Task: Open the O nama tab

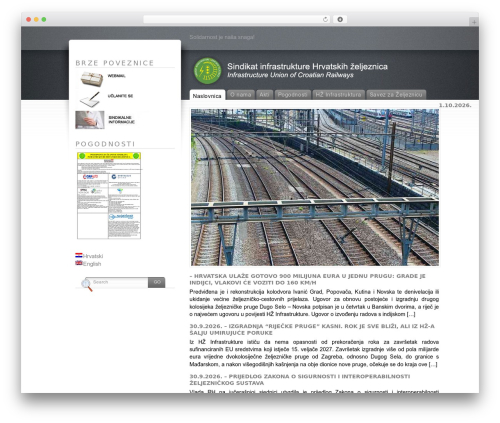Action: pyautogui.click(x=241, y=95)
